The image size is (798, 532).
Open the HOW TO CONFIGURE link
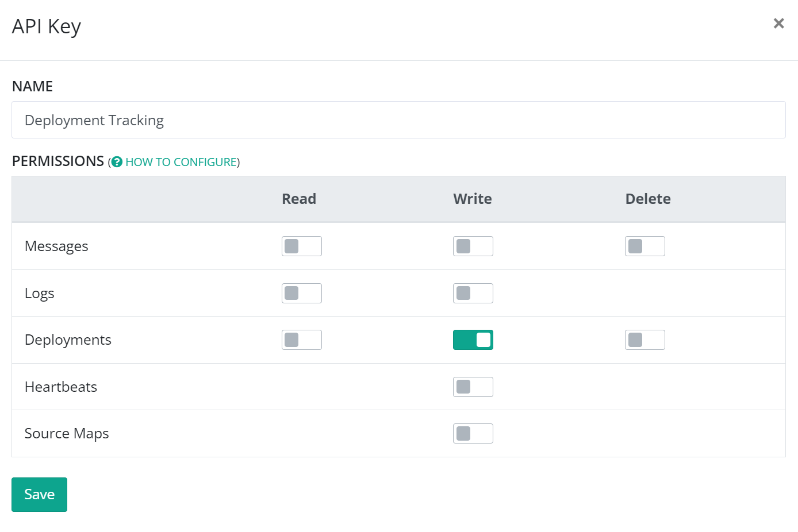(x=181, y=162)
